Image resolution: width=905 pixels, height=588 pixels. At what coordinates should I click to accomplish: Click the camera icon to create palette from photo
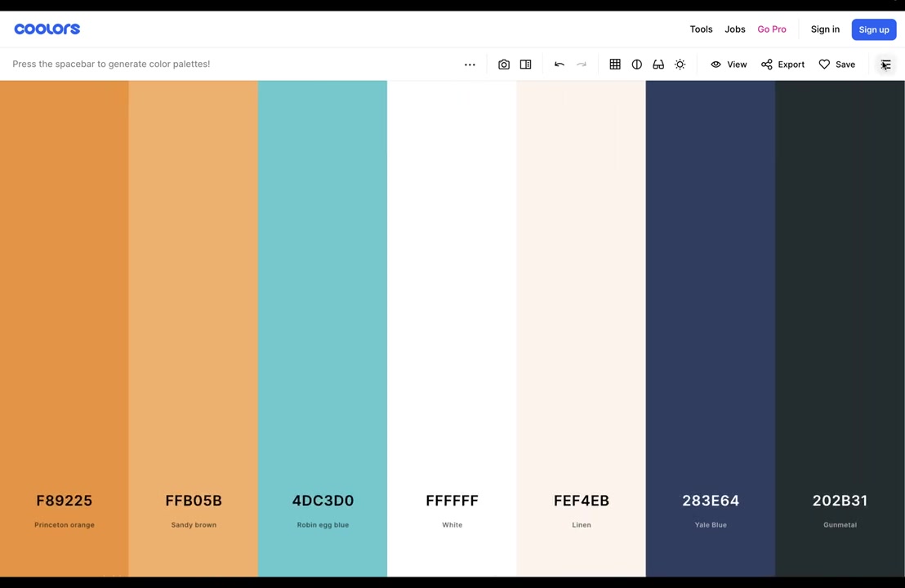504,65
